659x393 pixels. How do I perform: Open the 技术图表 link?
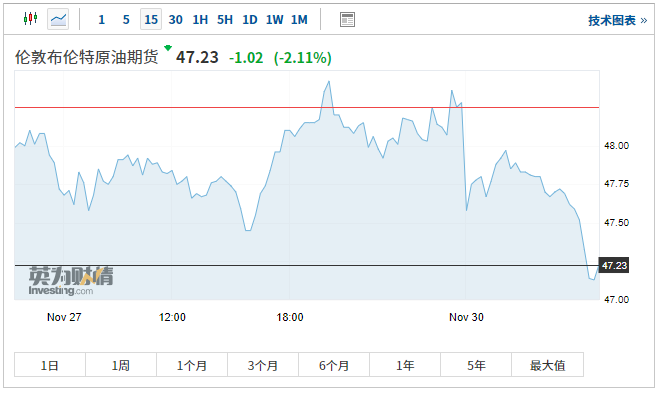click(x=617, y=20)
